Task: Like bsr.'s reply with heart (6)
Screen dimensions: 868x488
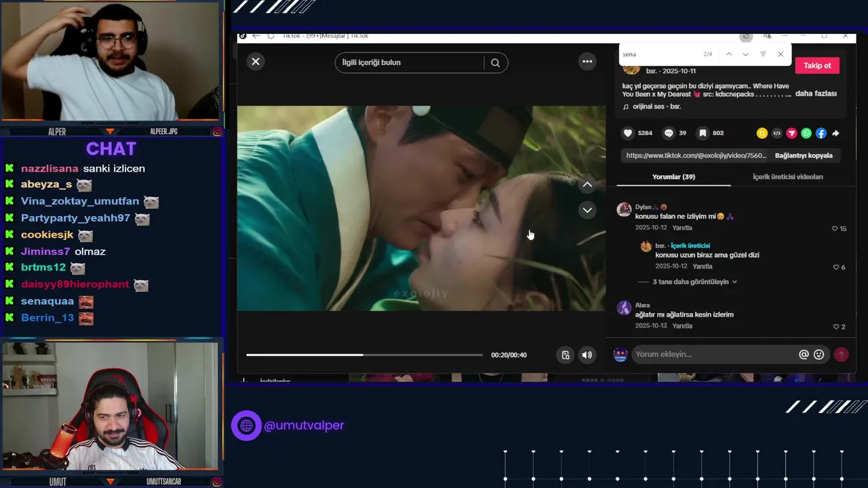Action: [x=836, y=267]
